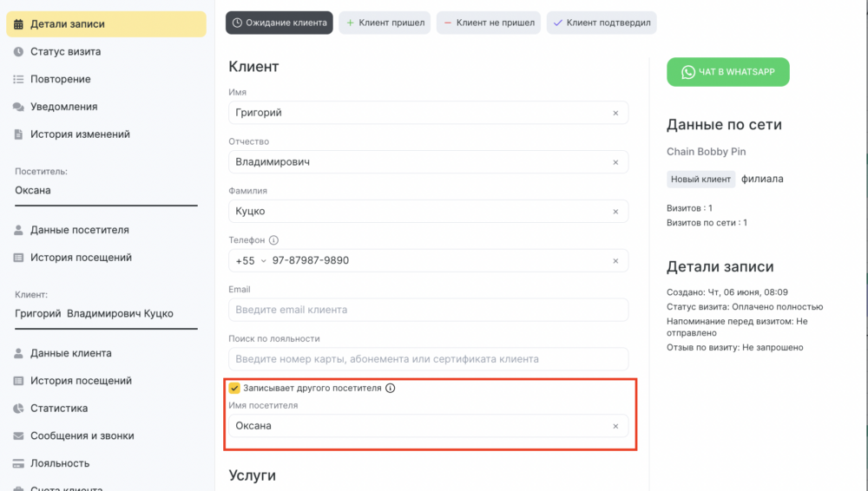Click the minus icon in Клиент не пришел button
The height and width of the screenshot is (491, 868).
click(x=448, y=23)
